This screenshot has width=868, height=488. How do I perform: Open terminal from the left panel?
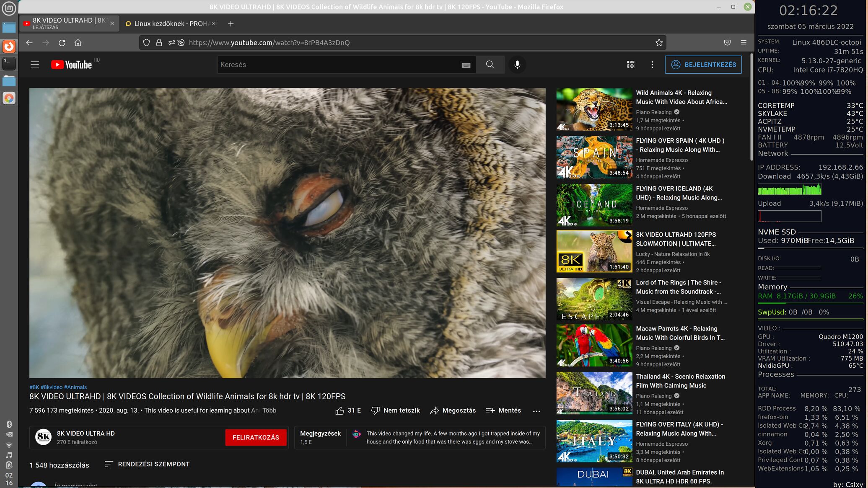click(x=9, y=63)
